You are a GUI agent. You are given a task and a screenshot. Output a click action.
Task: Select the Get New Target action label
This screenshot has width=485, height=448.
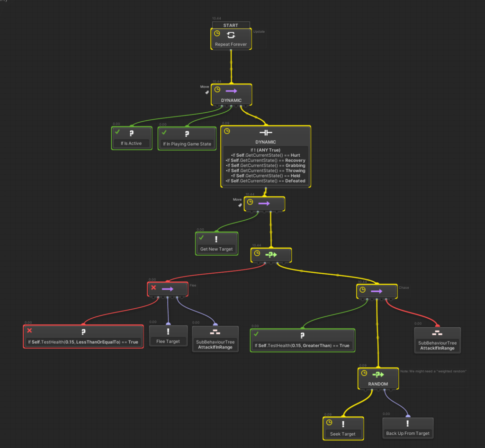pos(216,249)
